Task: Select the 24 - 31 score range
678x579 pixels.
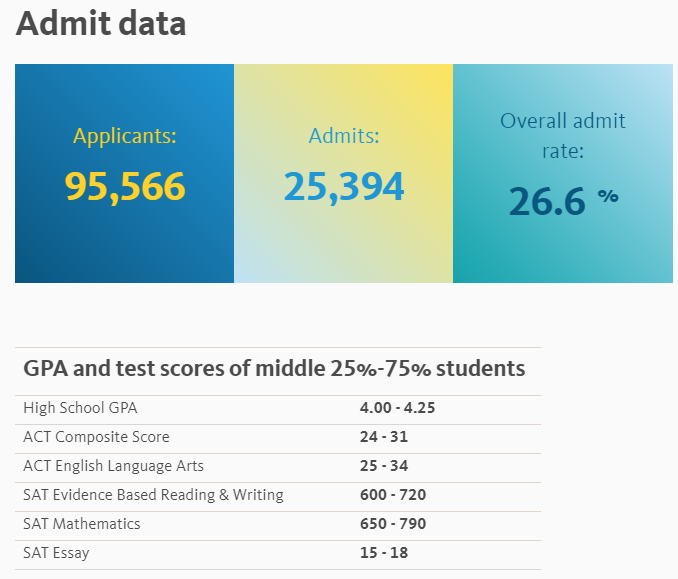Action: (384, 437)
